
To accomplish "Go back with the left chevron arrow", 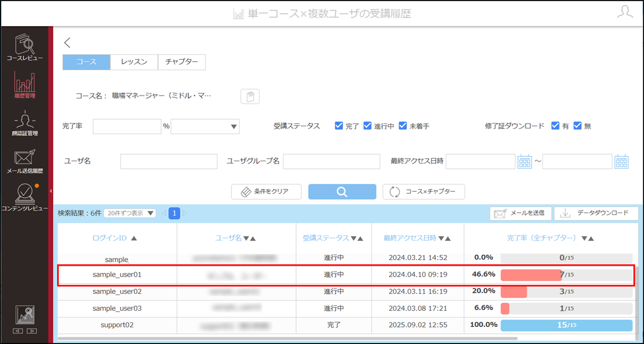I will [68, 42].
